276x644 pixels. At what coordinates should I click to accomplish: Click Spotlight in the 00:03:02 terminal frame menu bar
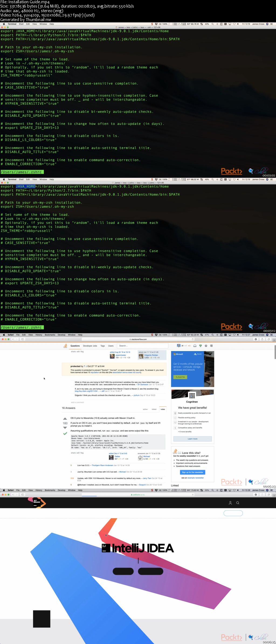(x=212, y=24)
